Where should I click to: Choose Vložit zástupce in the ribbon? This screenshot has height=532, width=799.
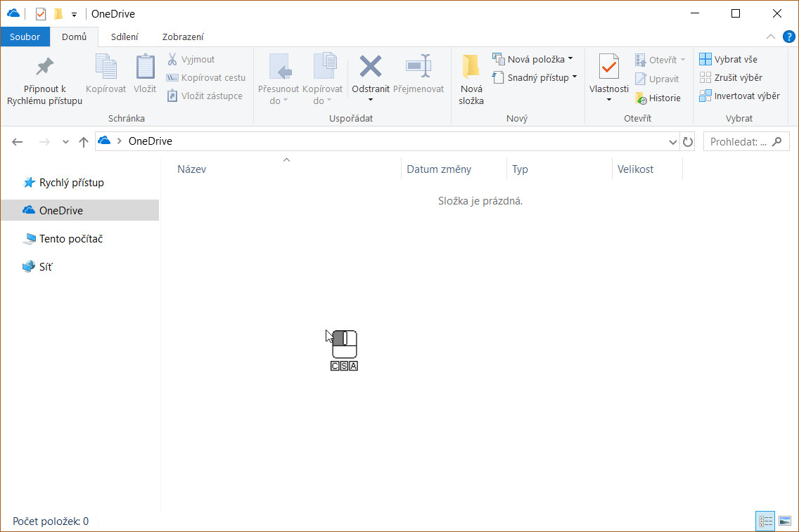[205, 96]
